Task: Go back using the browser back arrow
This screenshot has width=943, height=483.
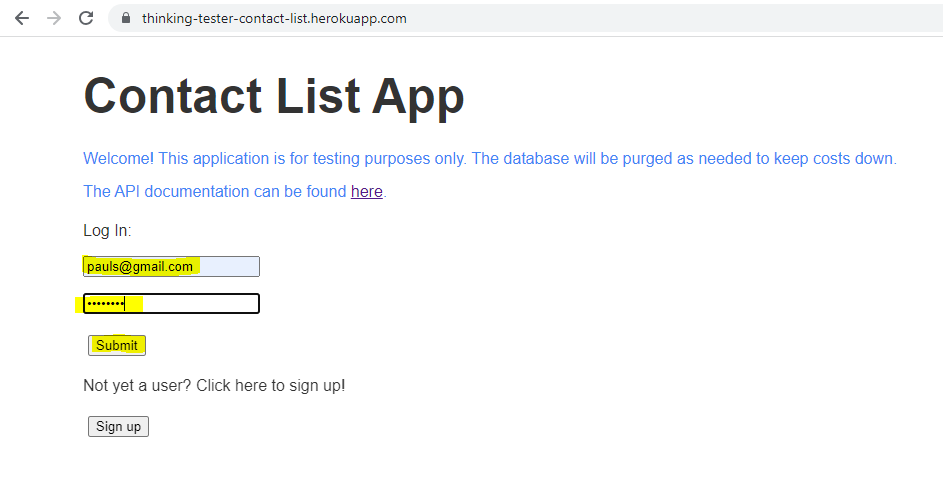Action: pos(22,18)
